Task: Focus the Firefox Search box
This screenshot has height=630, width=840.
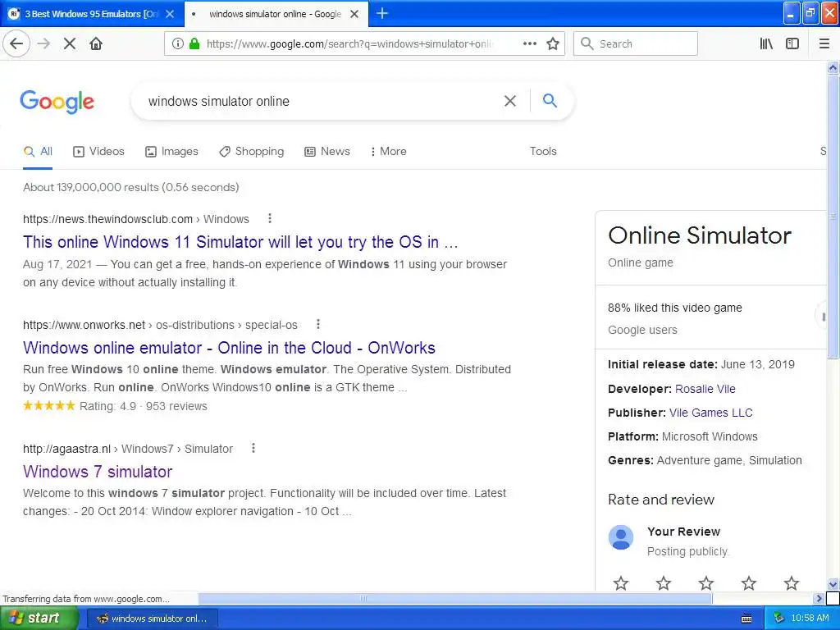Action: pyautogui.click(x=636, y=44)
